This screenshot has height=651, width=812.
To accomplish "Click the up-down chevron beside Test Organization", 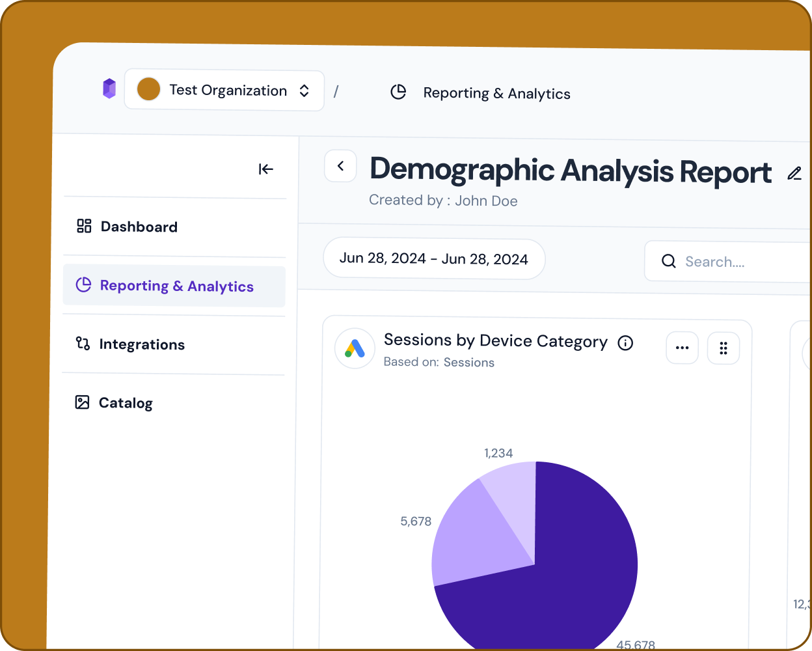I will pyautogui.click(x=304, y=91).
